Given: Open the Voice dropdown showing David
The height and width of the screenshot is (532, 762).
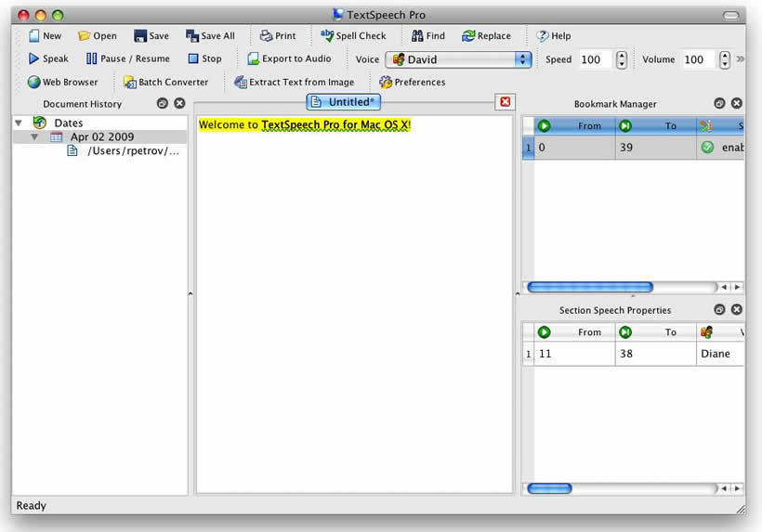Looking at the screenshot, I should click(458, 59).
